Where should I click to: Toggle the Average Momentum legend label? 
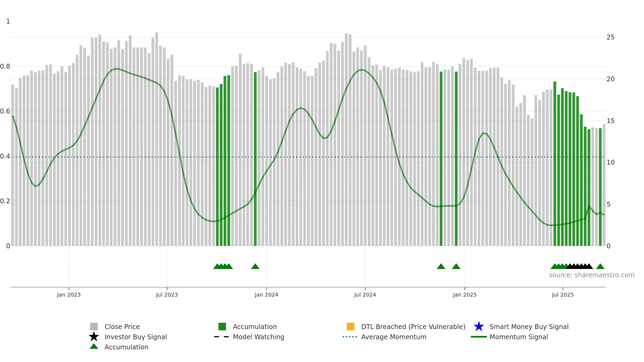394,337
